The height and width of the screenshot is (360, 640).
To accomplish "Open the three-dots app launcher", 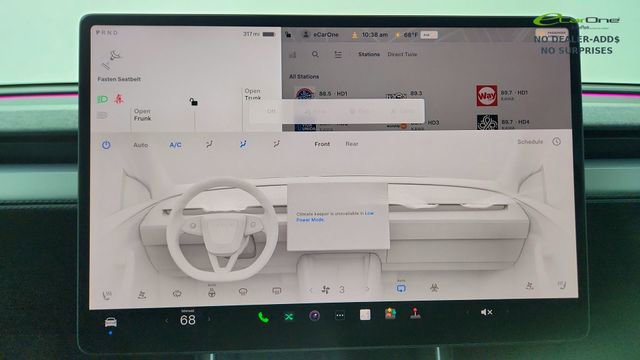I will [340, 315].
